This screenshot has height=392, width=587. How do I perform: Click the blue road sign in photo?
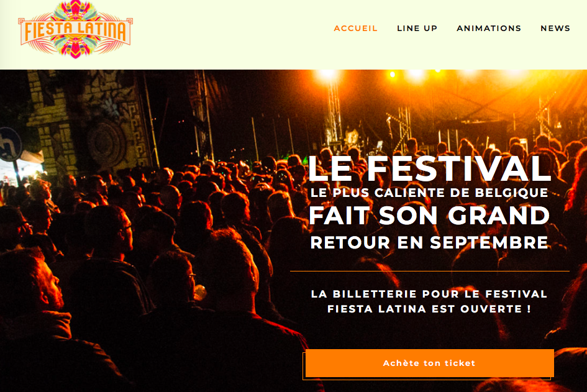click(9, 145)
